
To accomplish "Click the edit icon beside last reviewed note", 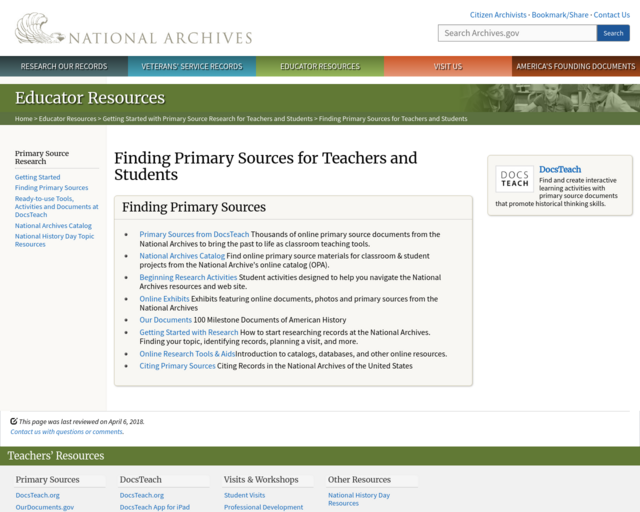I will 14,421.
